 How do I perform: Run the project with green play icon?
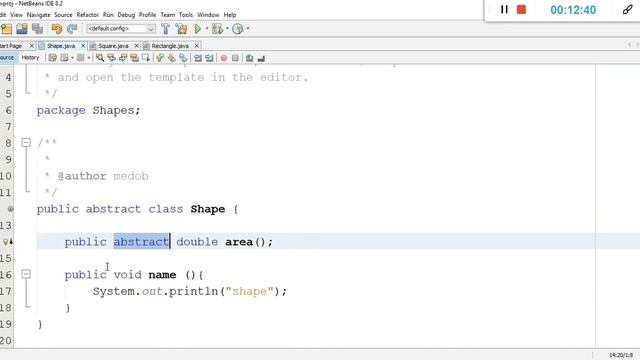[x=198, y=29]
